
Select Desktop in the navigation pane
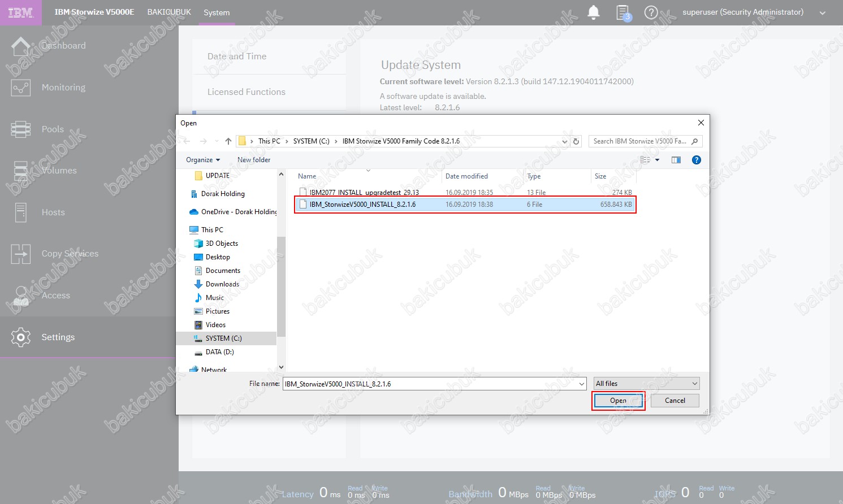pos(218,257)
